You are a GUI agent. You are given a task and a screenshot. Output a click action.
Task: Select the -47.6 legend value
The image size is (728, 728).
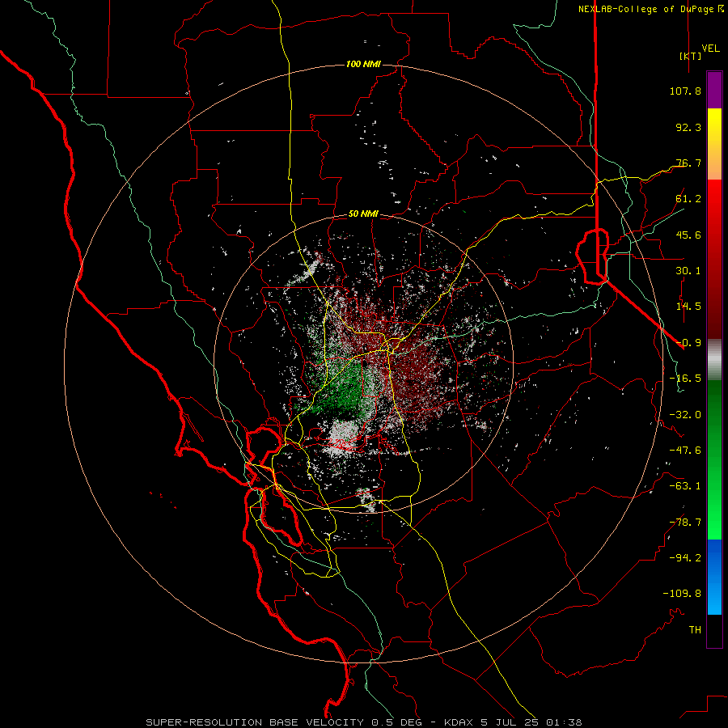pyautogui.click(x=685, y=451)
